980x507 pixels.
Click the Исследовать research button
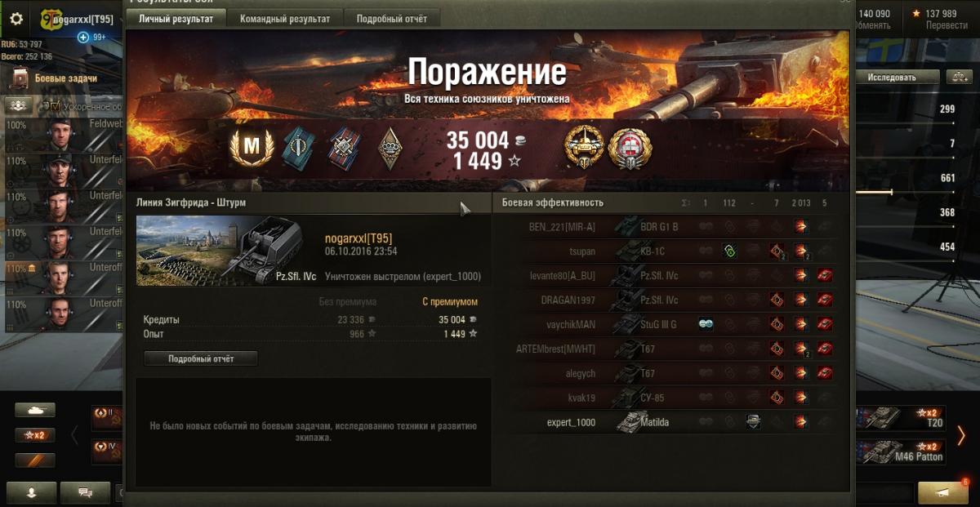(x=892, y=77)
